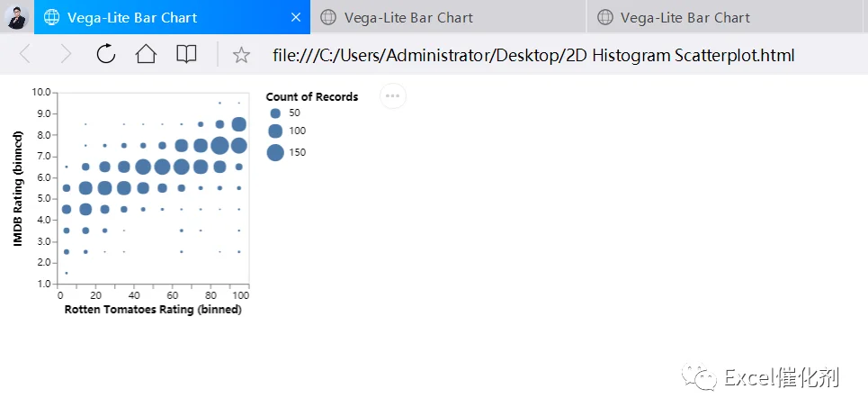868x416 pixels.
Task: Click the 50 legend circle
Action: point(275,113)
